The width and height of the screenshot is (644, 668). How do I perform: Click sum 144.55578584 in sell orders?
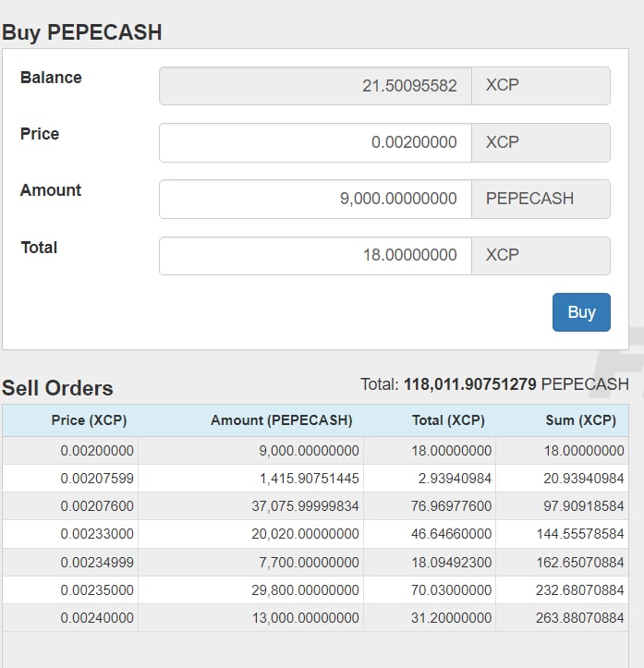580,534
